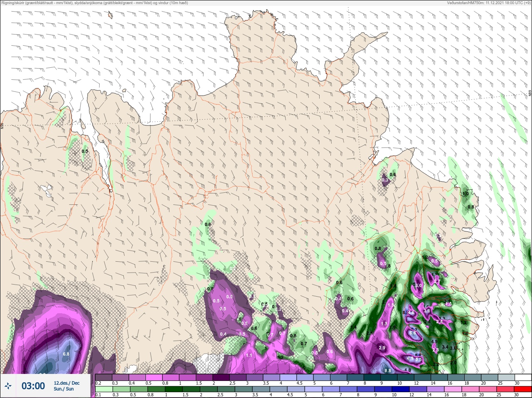Click the 1.9 precipitation value on the map
The width and height of the screenshot is (532, 398).
[393, 327]
